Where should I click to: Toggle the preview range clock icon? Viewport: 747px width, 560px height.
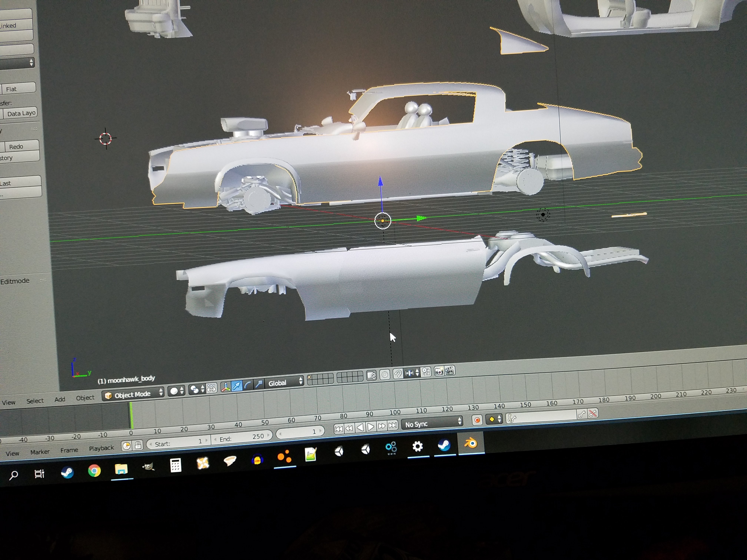[x=126, y=446]
